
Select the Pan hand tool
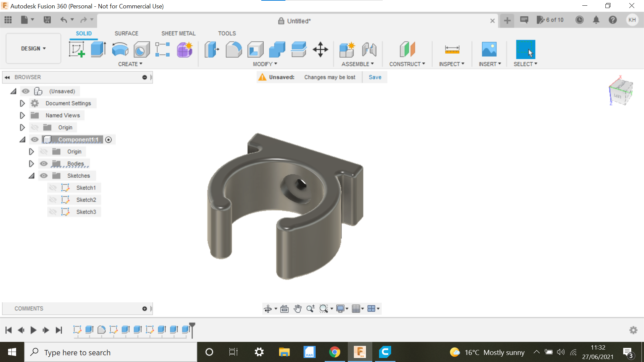(x=298, y=309)
